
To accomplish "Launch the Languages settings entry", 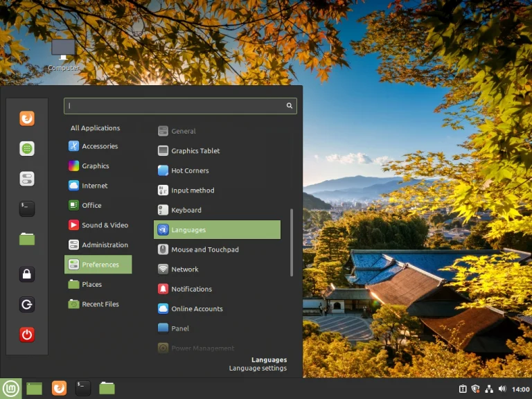I will (217, 230).
